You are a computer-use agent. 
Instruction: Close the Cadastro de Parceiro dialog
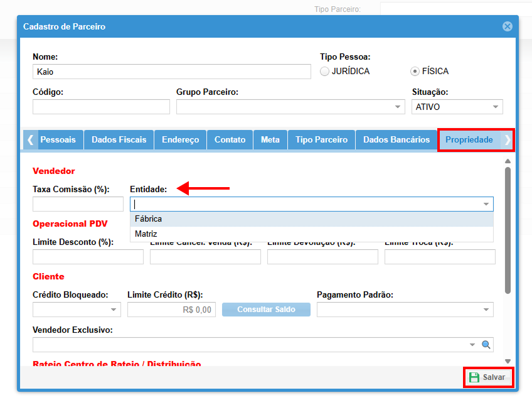(x=508, y=26)
